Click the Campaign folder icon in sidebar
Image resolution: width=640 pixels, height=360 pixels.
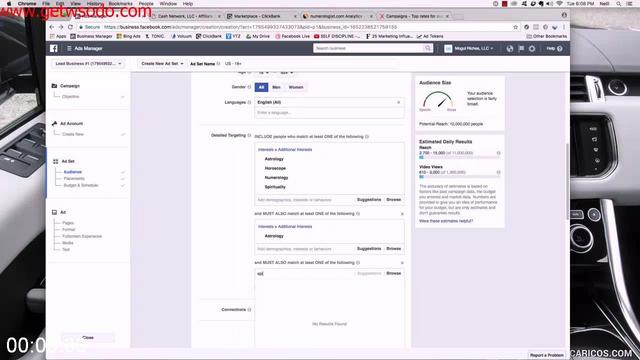(54, 86)
